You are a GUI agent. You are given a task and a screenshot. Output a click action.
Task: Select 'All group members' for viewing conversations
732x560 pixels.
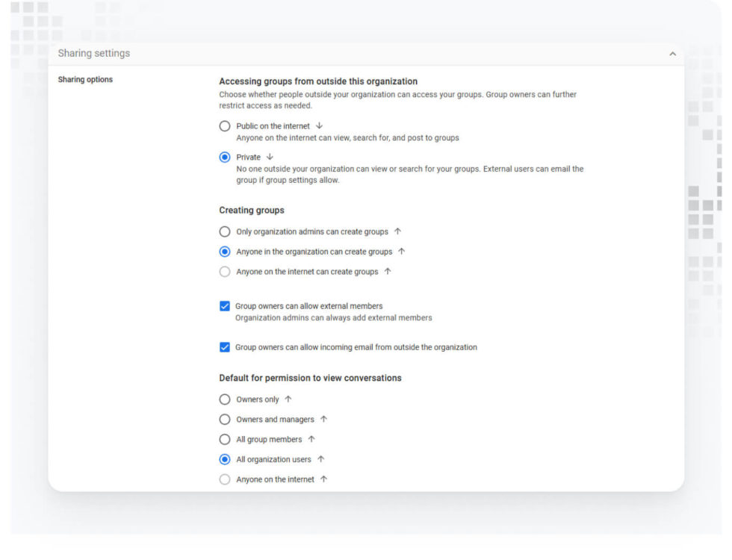tap(225, 439)
